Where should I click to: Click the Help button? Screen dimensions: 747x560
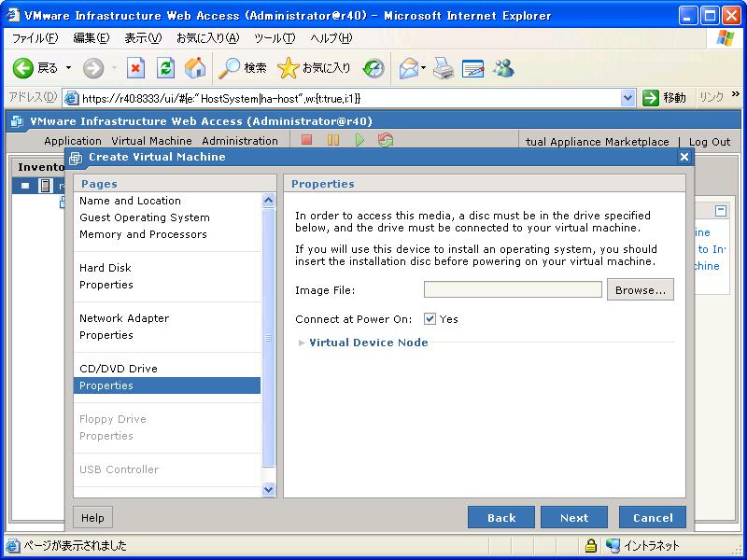click(x=92, y=518)
